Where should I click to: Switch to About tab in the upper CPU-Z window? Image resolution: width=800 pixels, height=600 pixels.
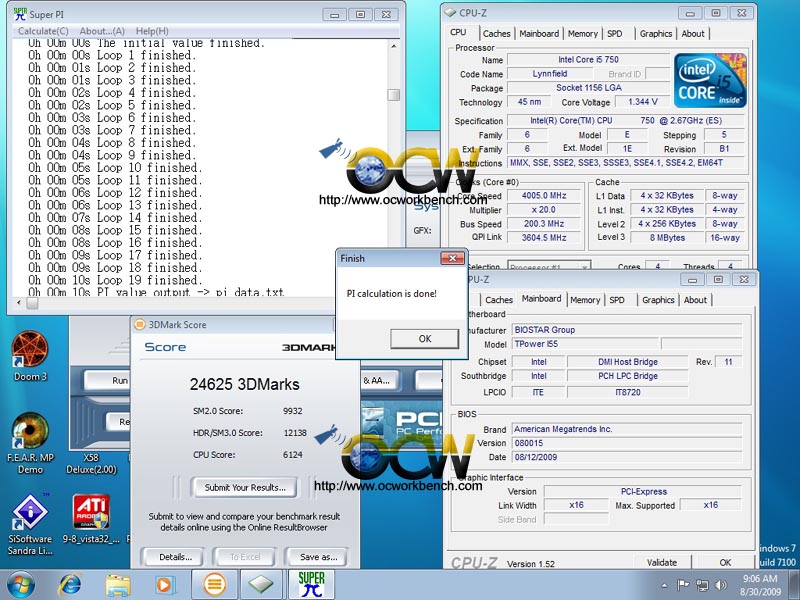point(693,34)
